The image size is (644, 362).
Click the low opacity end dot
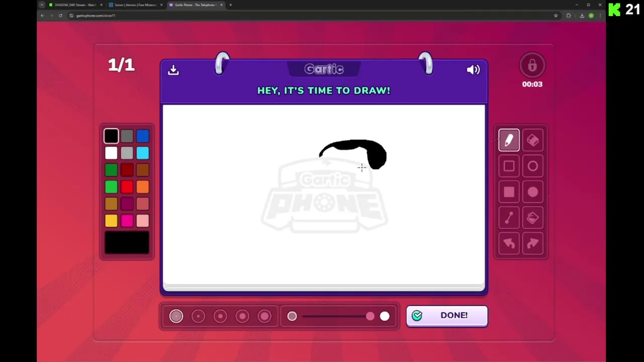pyautogui.click(x=292, y=316)
